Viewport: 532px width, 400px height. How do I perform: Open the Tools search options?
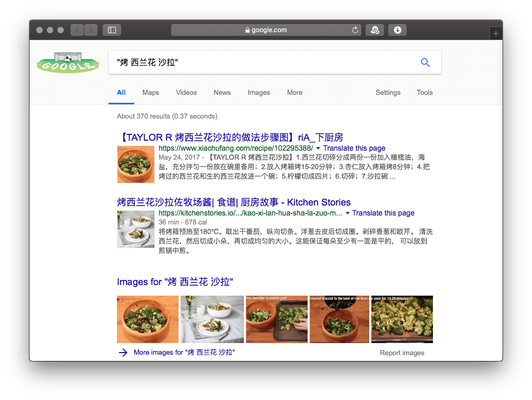click(x=425, y=93)
